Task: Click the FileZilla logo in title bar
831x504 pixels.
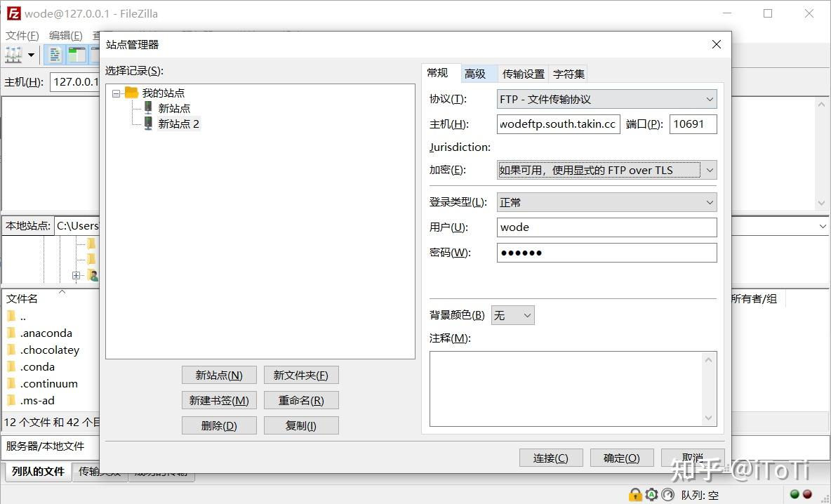Action: pos(14,13)
